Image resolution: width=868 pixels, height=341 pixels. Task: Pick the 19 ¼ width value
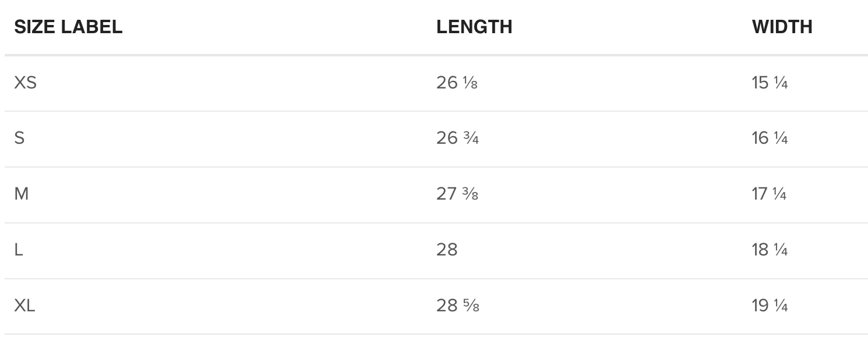coord(770,306)
